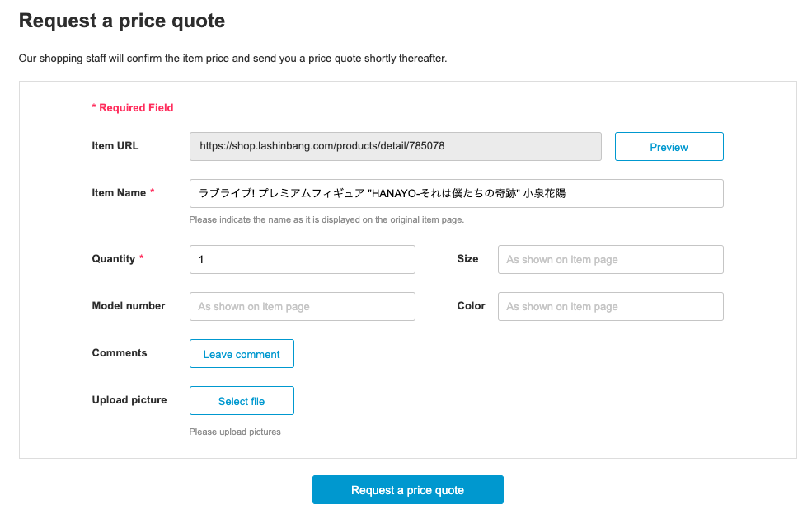This screenshot has height=519, width=812.
Task: Click Select file to upload picture
Action: (x=242, y=401)
